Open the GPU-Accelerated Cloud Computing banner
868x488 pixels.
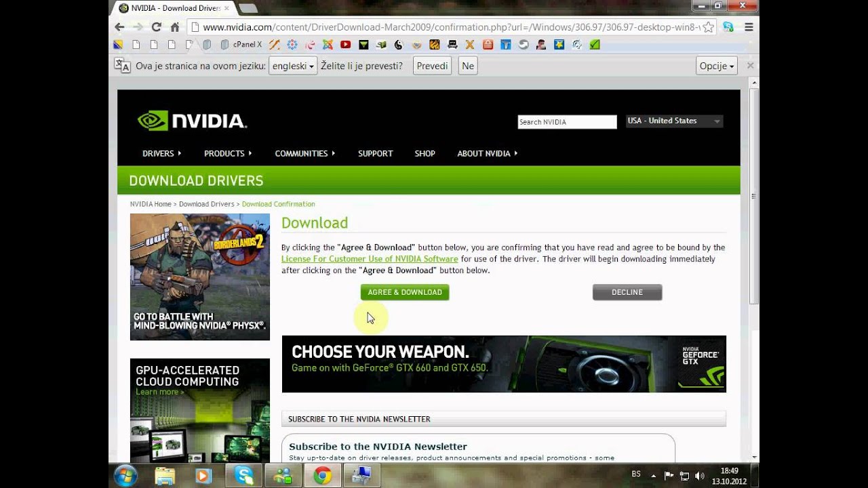pos(200,411)
